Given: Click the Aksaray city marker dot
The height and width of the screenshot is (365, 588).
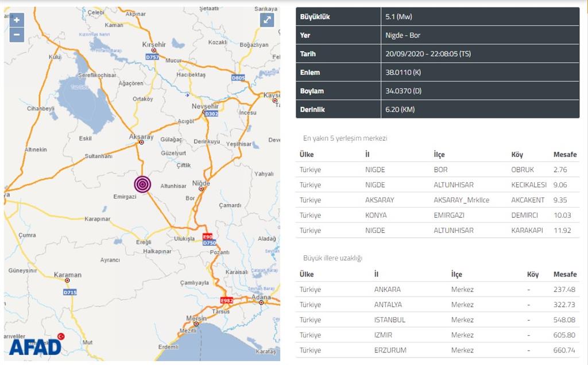Looking at the screenshot, I should pos(141,143).
